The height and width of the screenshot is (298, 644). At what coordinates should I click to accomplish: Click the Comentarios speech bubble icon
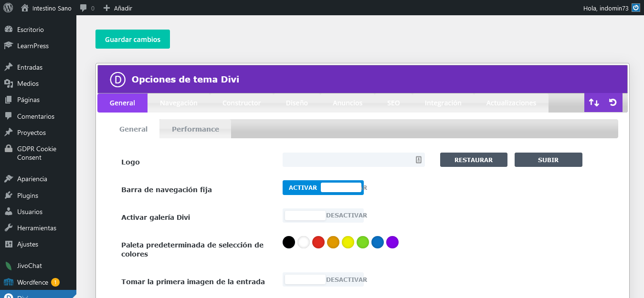(9, 116)
